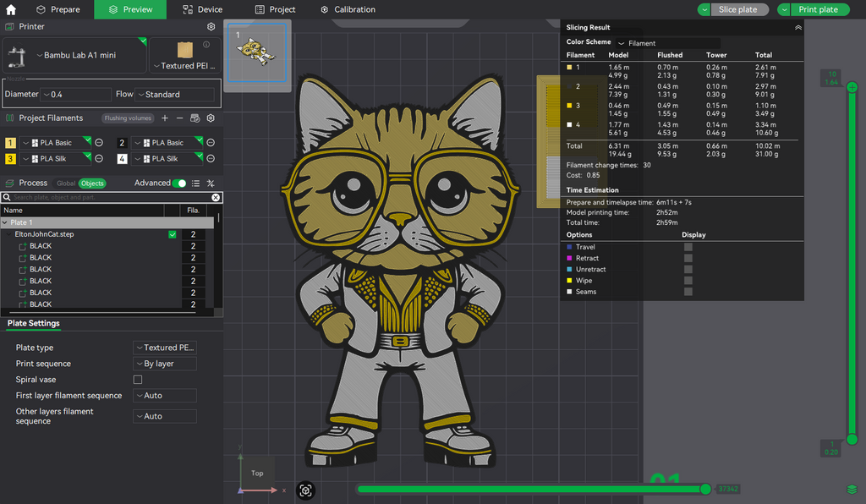866x504 pixels.
Task: Open the Print sequence dropdown
Action: click(165, 364)
